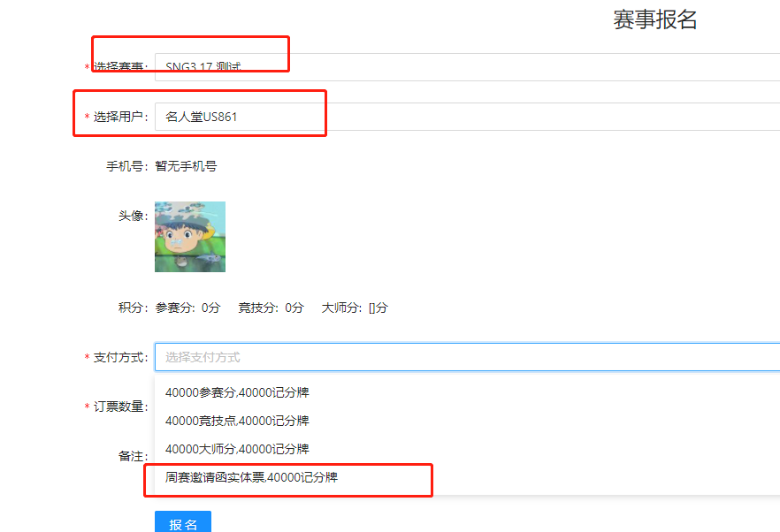Image resolution: width=780 pixels, height=532 pixels.
Task: Click the 暂无手机号 phone number text
Action: (186, 165)
